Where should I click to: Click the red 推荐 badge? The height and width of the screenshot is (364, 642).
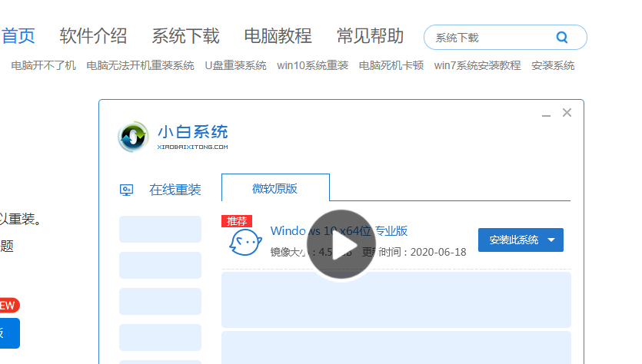tap(237, 221)
